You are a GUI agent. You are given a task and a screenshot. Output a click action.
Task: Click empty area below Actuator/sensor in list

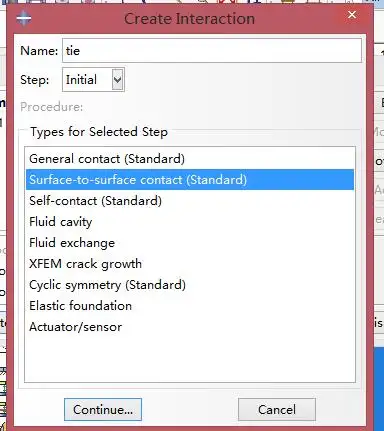190,358
